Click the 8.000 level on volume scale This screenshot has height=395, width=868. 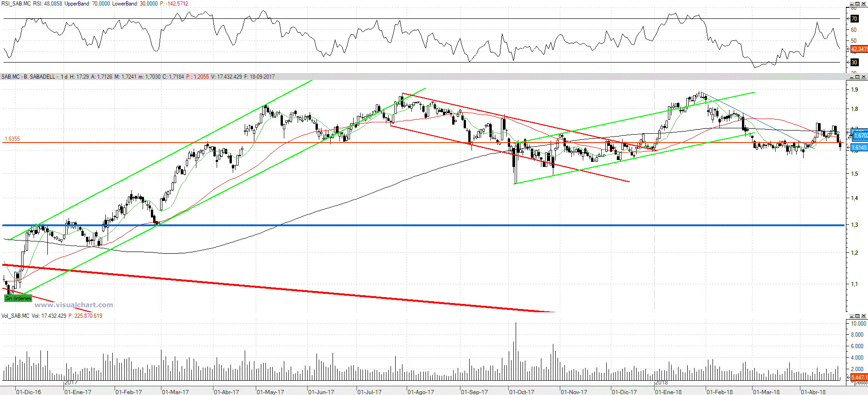[x=857, y=335]
